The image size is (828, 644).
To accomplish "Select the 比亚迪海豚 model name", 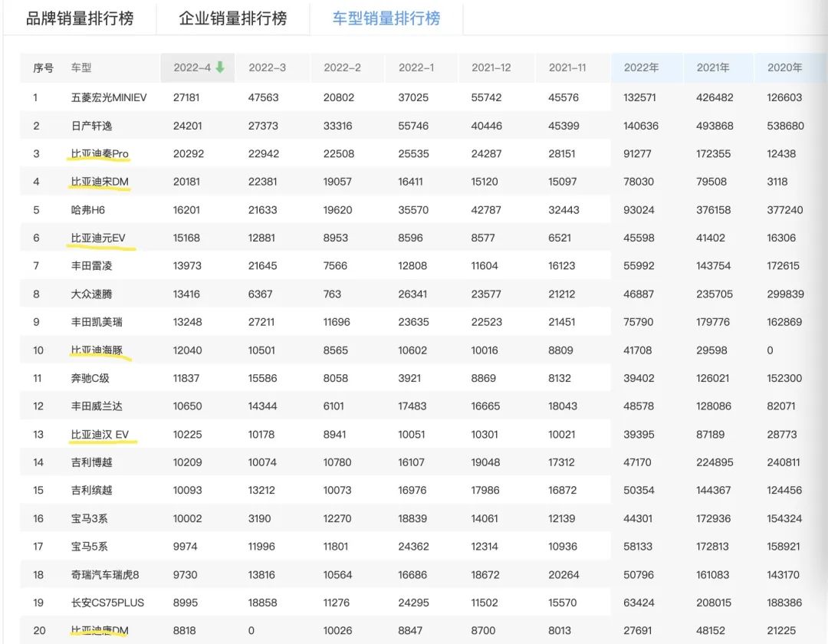I will tap(97, 350).
